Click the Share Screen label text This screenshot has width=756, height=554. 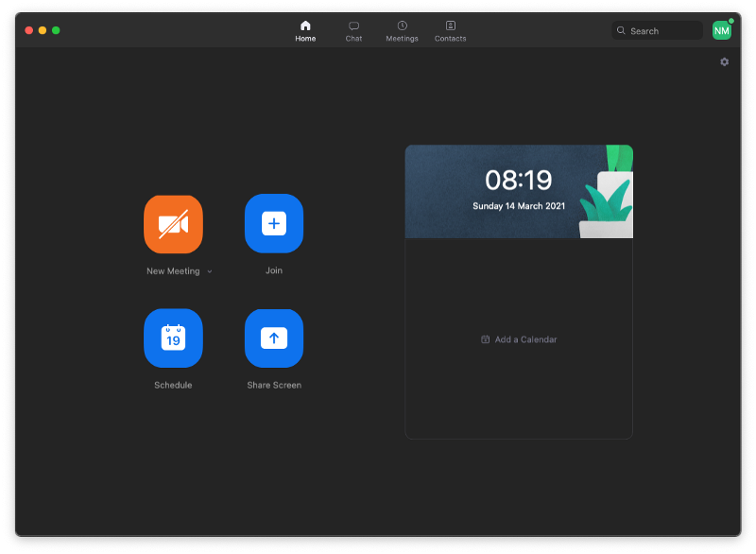click(x=274, y=385)
